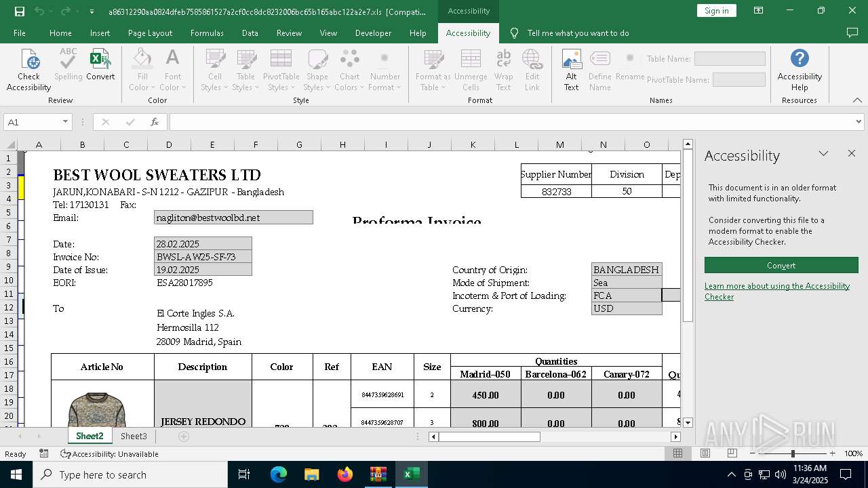Click the Select All corner triangle

pyautogui.click(x=12, y=144)
